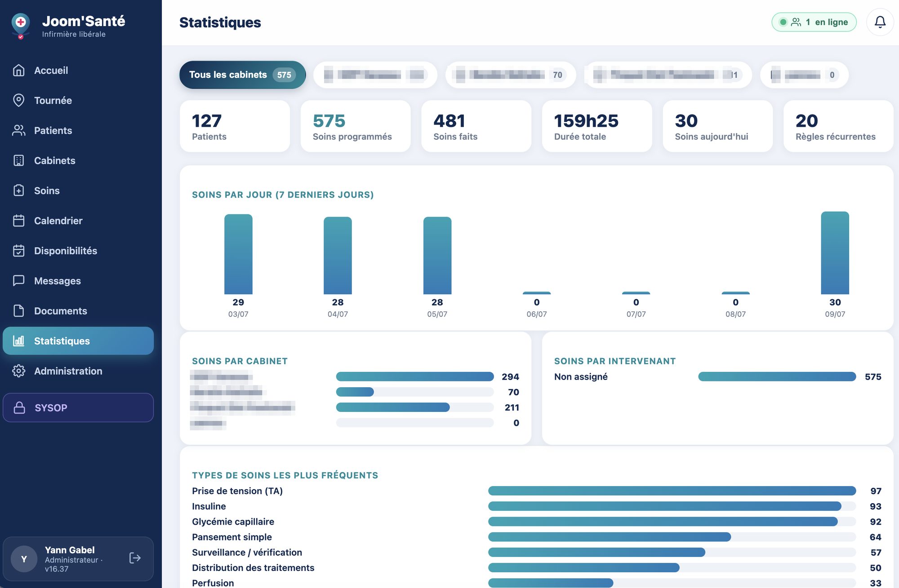Click the Statistiques bar chart icon
This screenshot has width=899, height=588.
(18, 341)
